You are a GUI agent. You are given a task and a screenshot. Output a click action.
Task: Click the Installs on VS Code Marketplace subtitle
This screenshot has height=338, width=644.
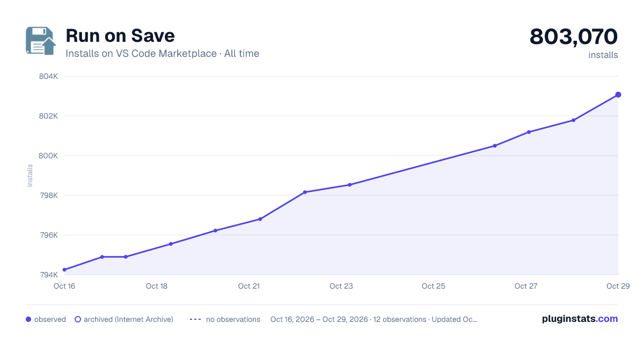[x=162, y=54]
